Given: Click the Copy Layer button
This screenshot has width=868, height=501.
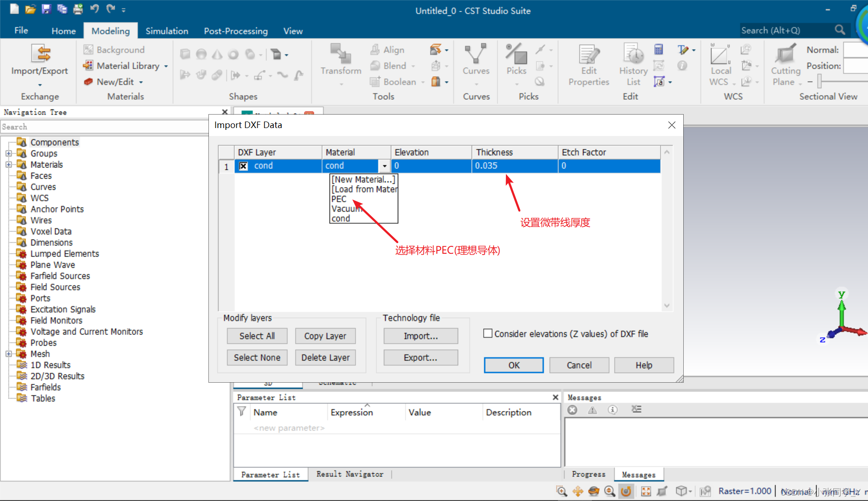Looking at the screenshot, I should pos(325,336).
